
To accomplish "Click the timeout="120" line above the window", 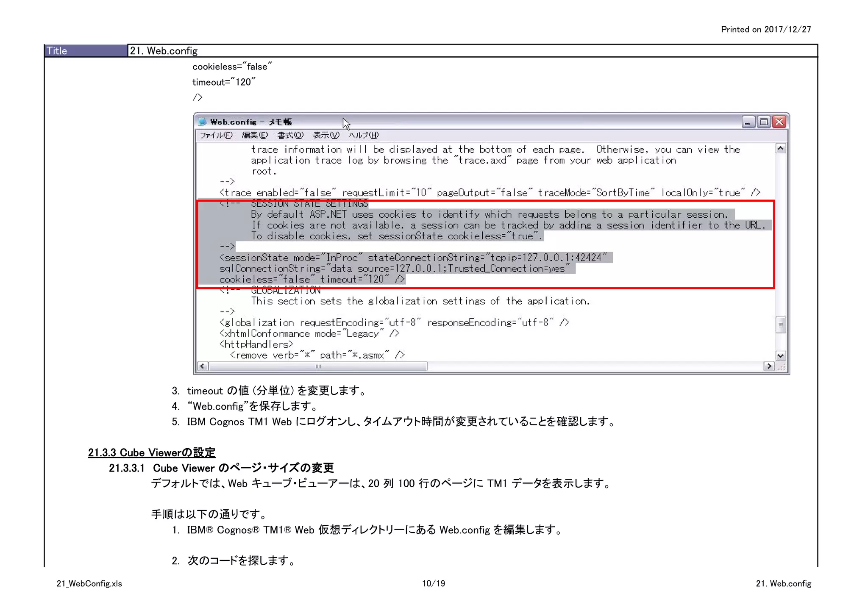I will coord(224,82).
